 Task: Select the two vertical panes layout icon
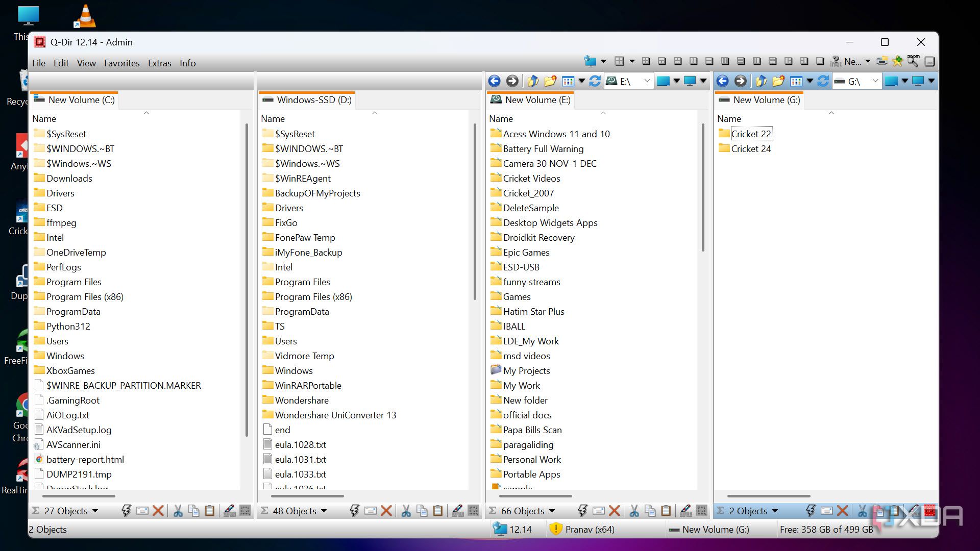pos(693,61)
